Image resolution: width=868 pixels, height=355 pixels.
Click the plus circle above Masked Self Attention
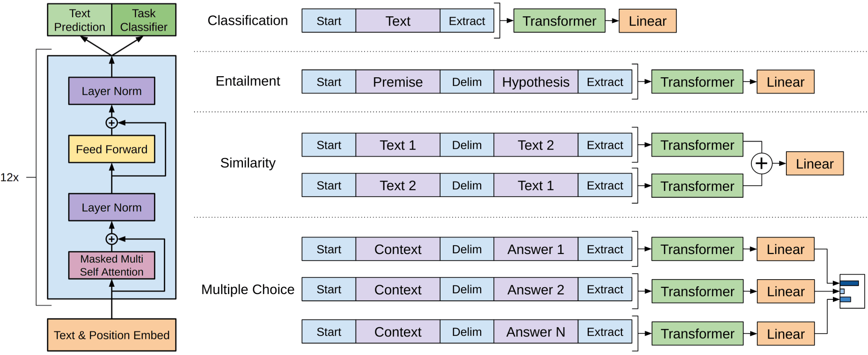[112, 239]
